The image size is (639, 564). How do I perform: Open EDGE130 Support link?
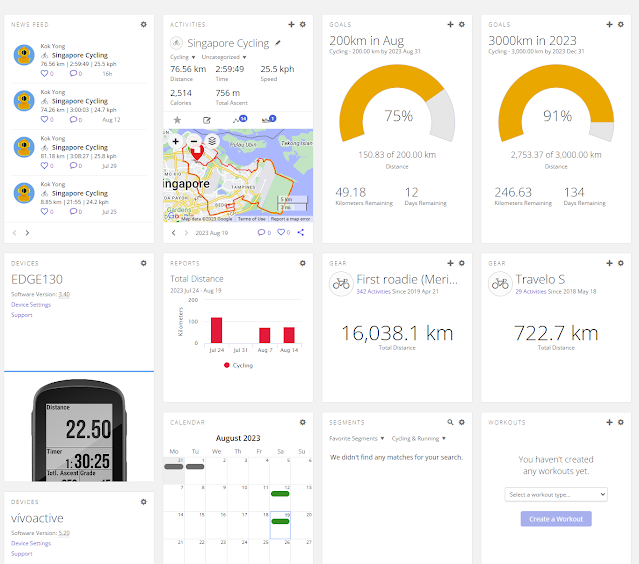pos(22,315)
